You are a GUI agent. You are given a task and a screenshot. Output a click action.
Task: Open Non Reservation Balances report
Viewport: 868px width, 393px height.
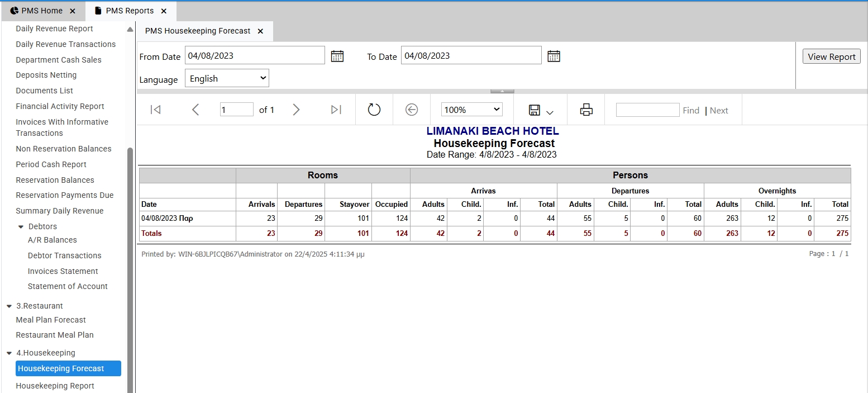(x=64, y=149)
